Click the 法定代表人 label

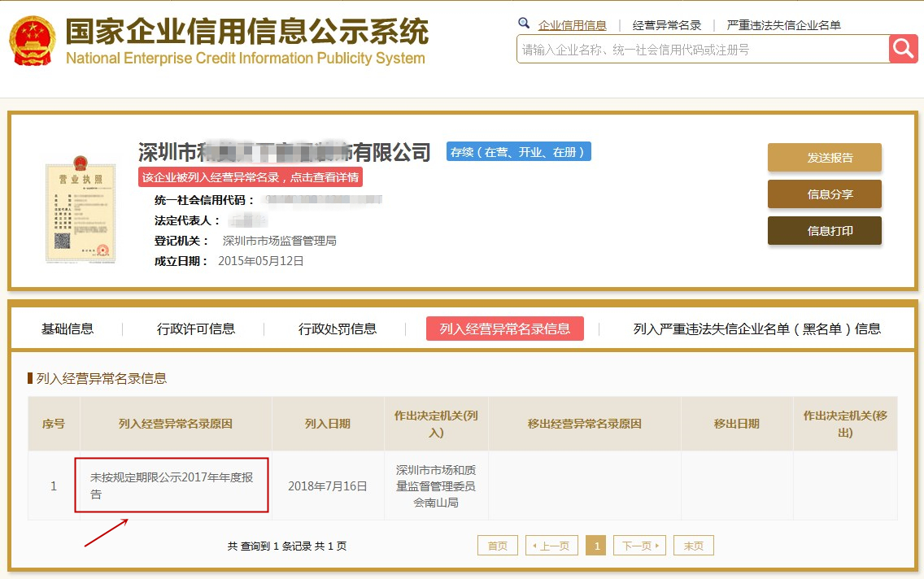tap(187, 220)
